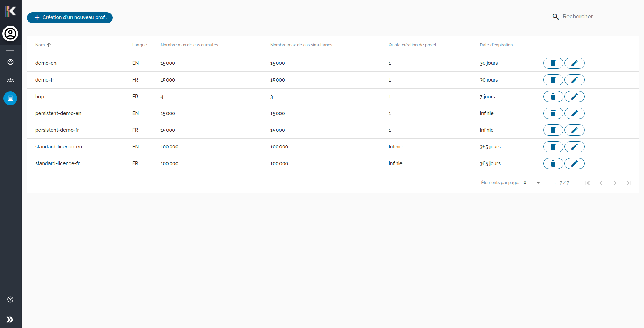
Task: Click the Création d'un nouveau profil button
Action: click(x=70, y=18)
